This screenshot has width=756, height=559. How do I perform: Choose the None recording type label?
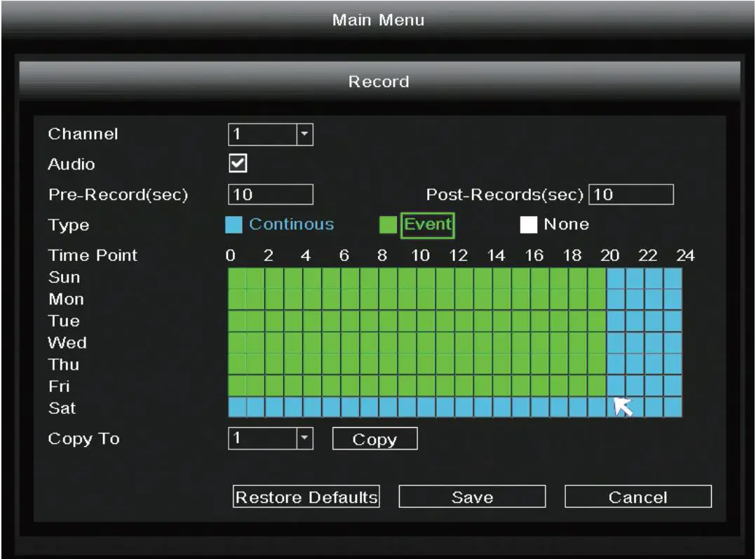click(567, 225)
